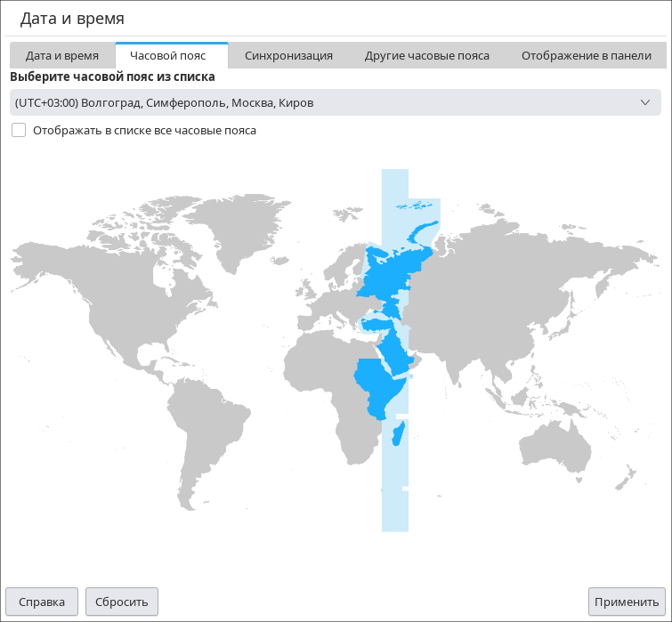
Task: Select the Часовой пояс tab
Action: [172, 56]
